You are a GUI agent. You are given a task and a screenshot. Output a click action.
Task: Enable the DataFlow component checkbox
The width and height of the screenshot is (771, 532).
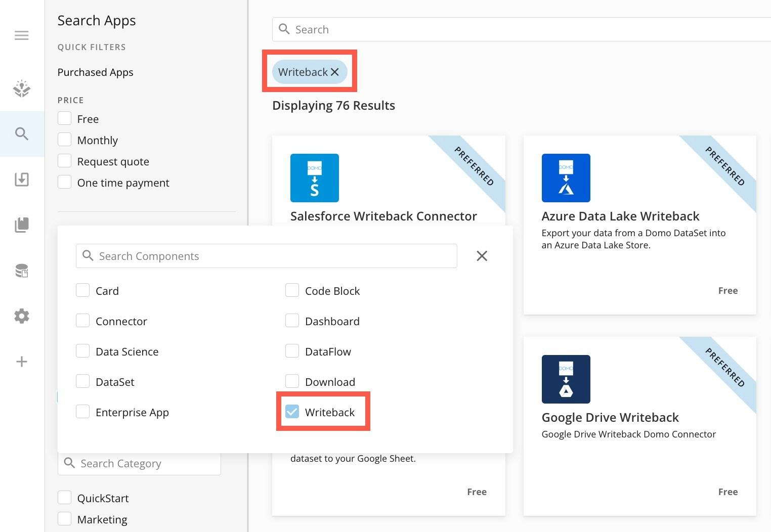tap(292, 351)
